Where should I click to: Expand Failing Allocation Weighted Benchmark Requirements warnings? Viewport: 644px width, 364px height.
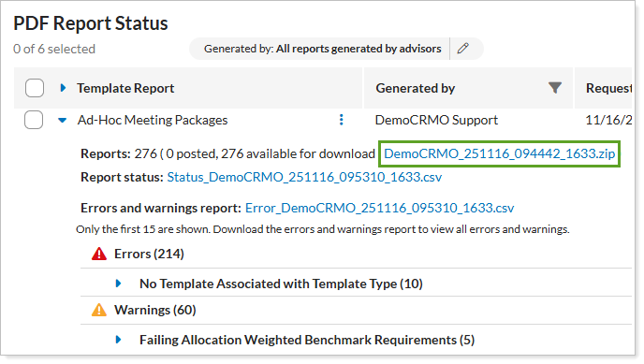(118, 340)
